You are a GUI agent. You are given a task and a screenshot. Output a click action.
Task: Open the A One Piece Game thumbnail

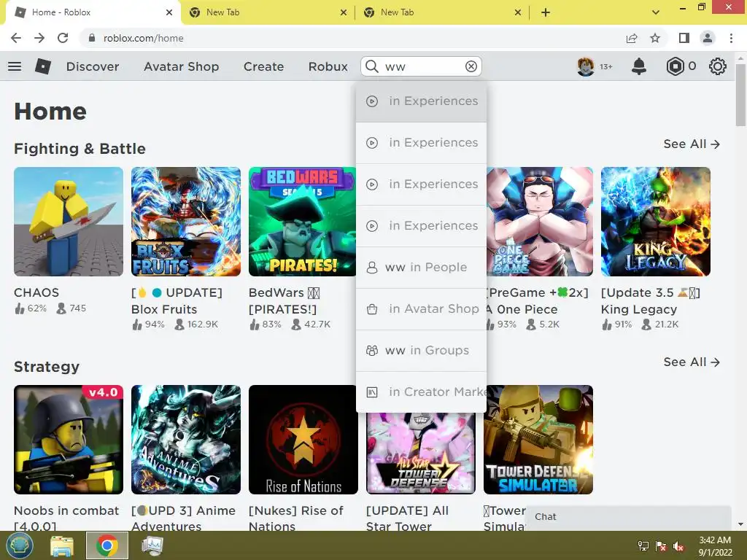click(540, 222)
